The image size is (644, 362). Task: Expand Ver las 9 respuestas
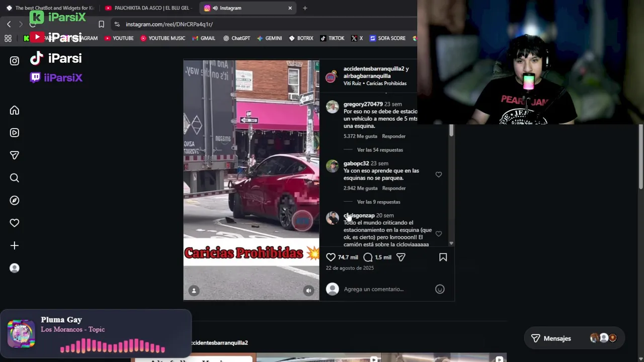pos(378,202)
